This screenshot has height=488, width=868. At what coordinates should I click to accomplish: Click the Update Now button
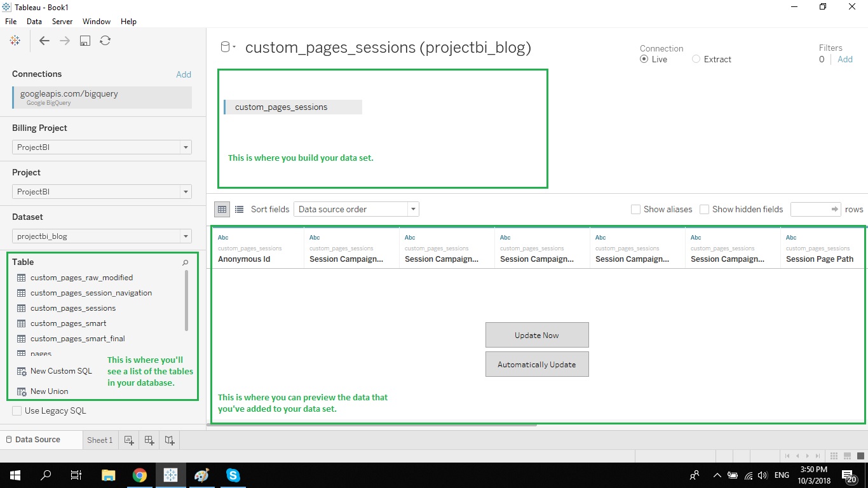pos(537,335)
